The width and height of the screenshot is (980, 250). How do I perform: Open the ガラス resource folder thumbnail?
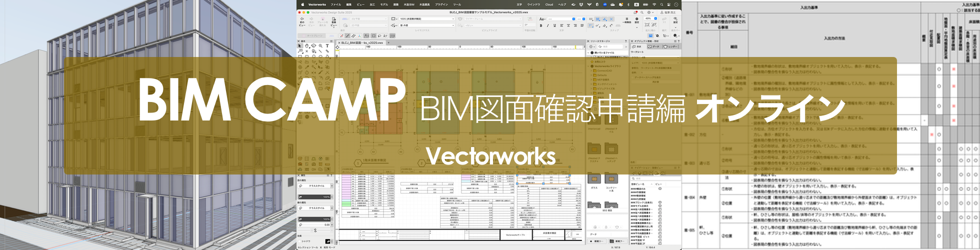click(x=594, y=179)
